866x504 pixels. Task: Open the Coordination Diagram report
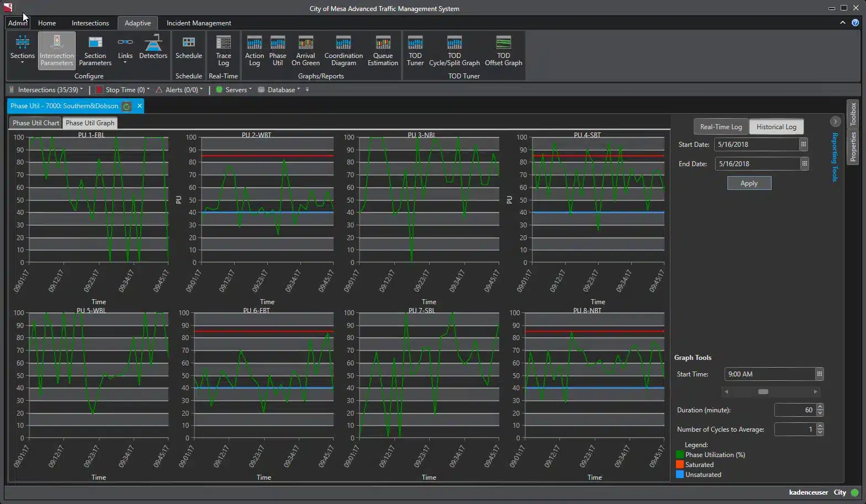click(343, 51)
